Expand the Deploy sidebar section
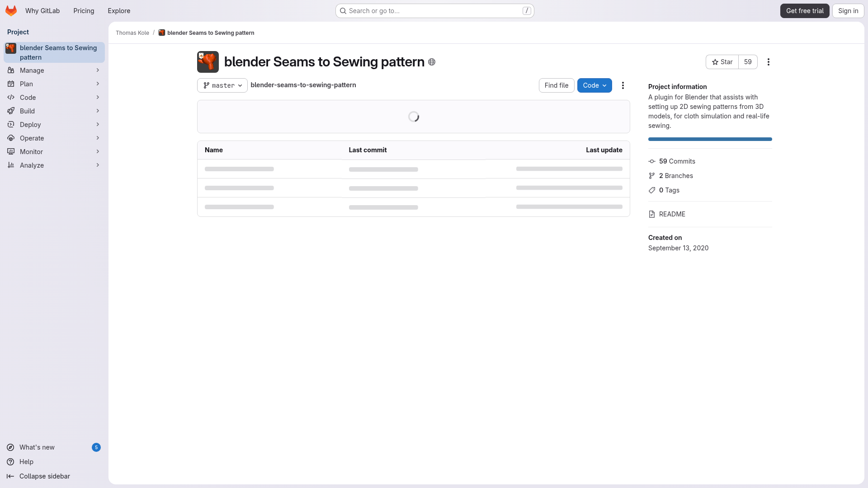Image resolution: width=868 pixels, height=488 pixels. pos(30,125)
